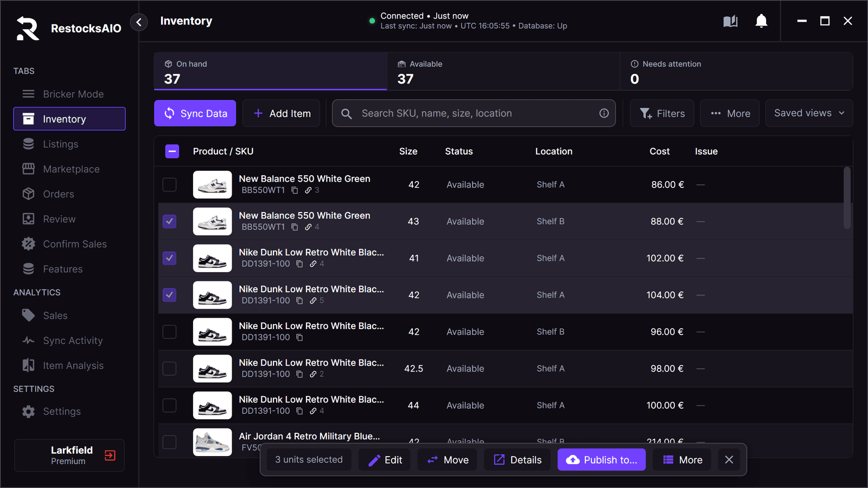Sort by Status column header

tap(458, 151)
